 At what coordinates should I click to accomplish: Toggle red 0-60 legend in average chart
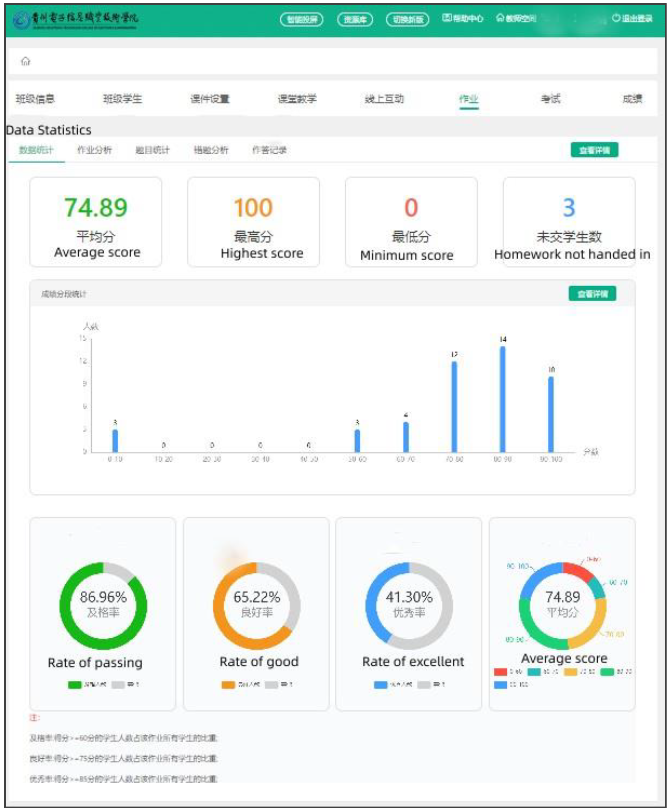coord(501,672)
